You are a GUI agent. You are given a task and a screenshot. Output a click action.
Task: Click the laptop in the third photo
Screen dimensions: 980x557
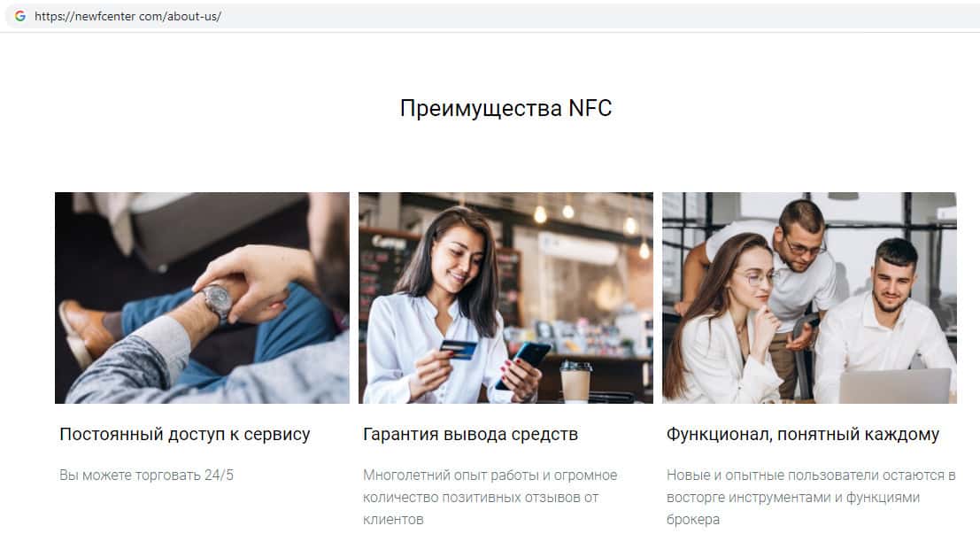[895, 386]
